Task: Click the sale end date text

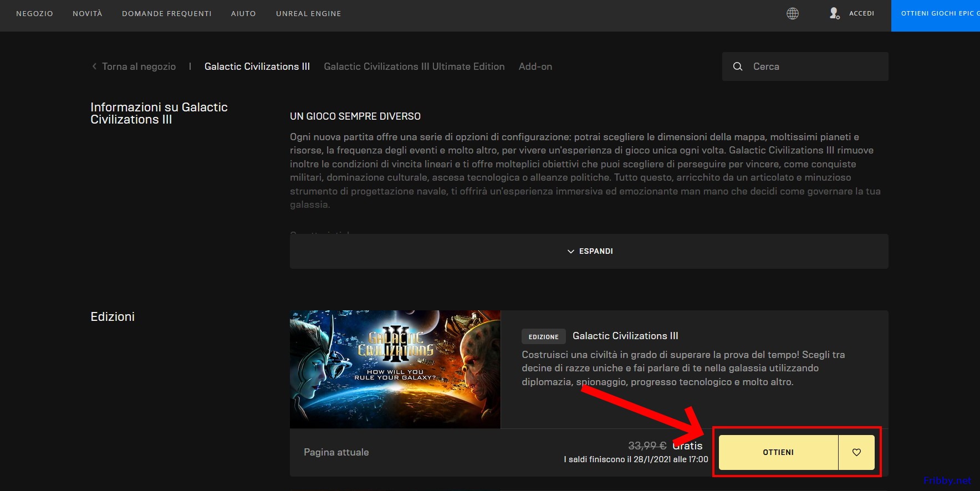Action: point(636,459)
